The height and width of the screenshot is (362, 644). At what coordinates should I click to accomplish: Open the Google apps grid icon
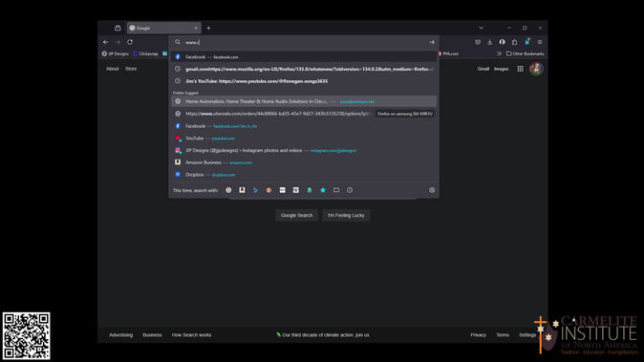[x=521, y=69]
